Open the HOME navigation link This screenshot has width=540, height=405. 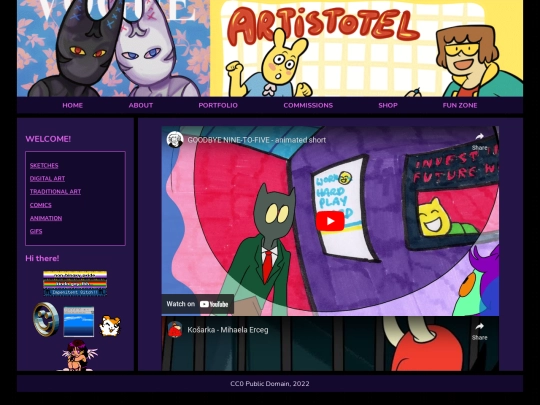pos(72,105)
